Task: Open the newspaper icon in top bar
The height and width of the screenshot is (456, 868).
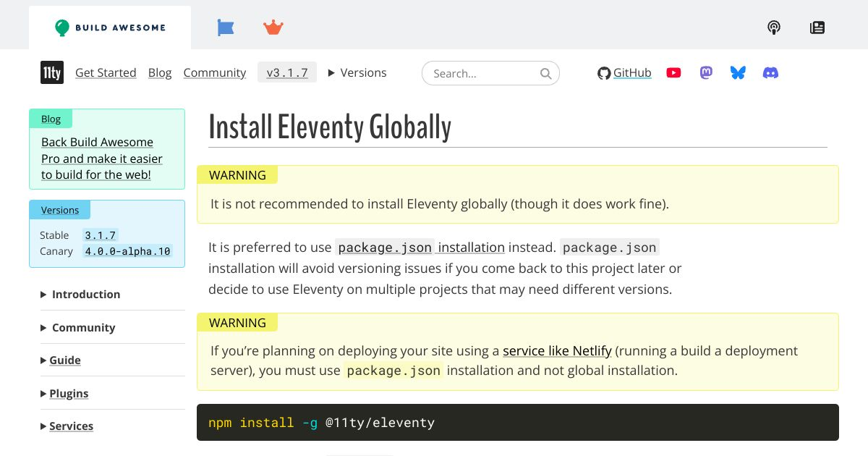Action: pos(817,28)
